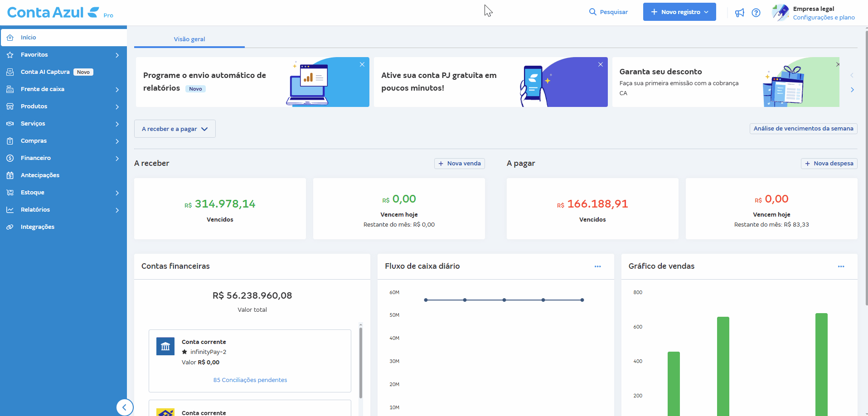Open Configurações e plano menu
868x416 pixels.
click(824, 17)
